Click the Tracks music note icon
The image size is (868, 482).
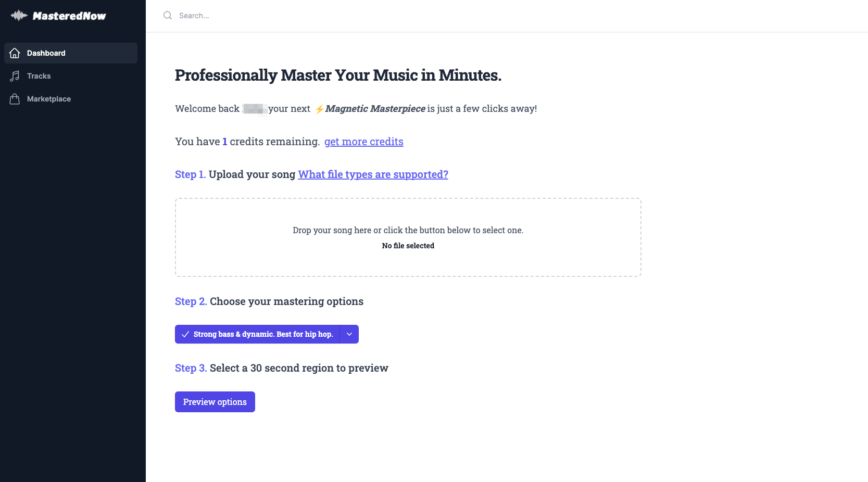(15, 76)
